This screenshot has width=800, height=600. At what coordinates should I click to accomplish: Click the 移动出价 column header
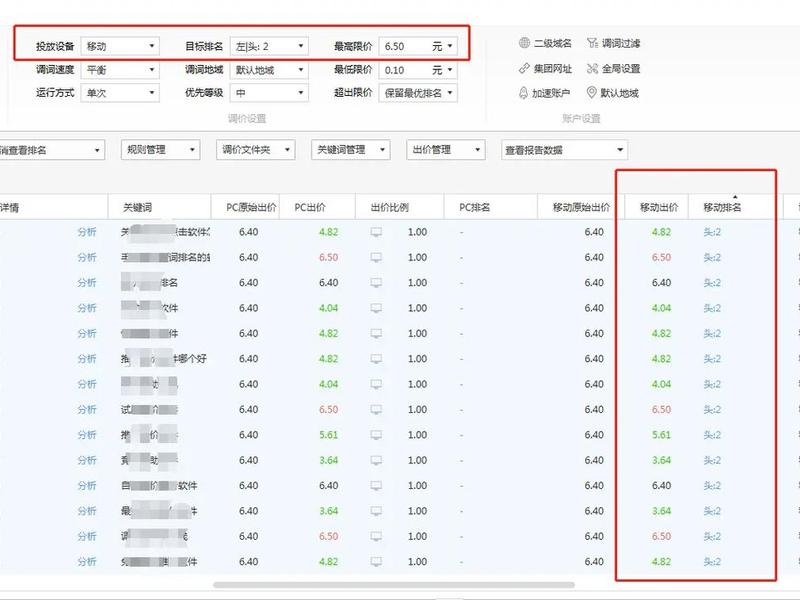pyautogui.click(x=659, y=207)
